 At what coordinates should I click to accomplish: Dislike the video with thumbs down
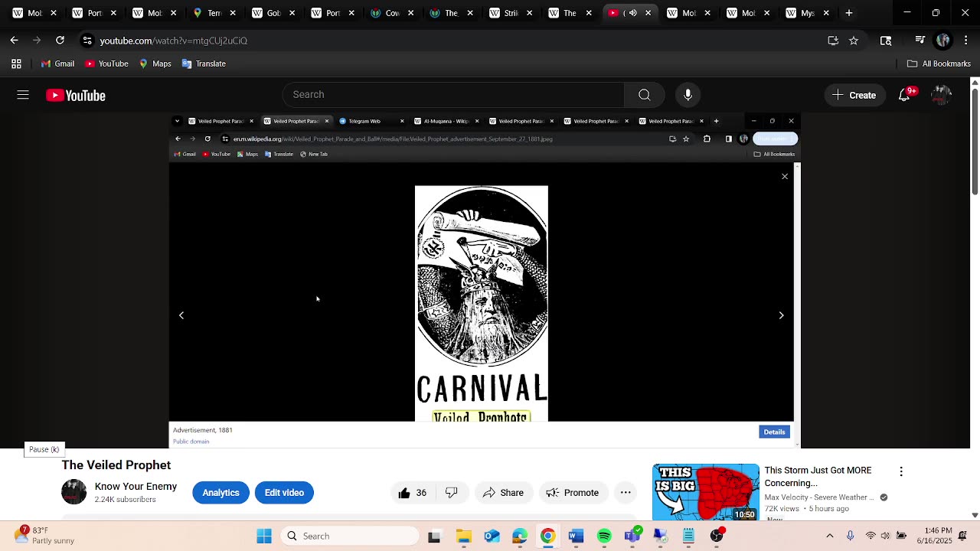tap(452, 493)
